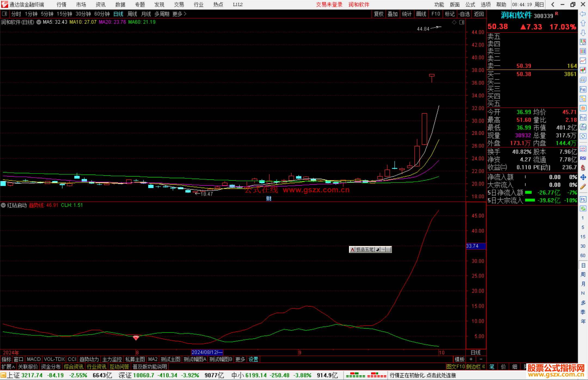Click the red S arrow sidebar icon

[583, 168]
